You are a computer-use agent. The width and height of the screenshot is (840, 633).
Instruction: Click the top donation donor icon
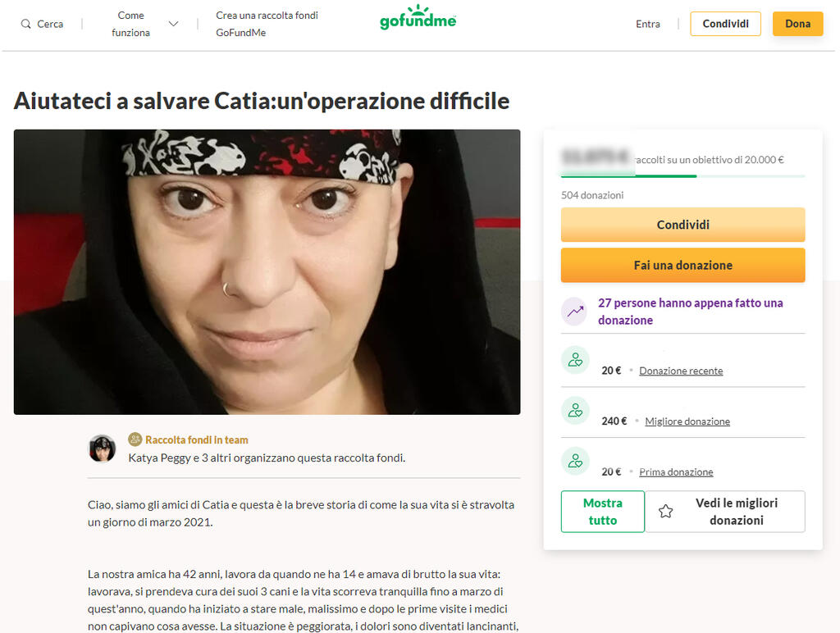[575, 411]
